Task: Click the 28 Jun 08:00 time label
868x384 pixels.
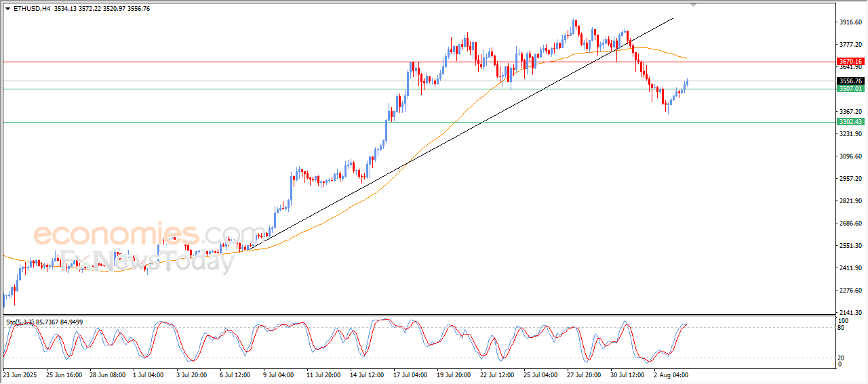Action: pos(108,375)
